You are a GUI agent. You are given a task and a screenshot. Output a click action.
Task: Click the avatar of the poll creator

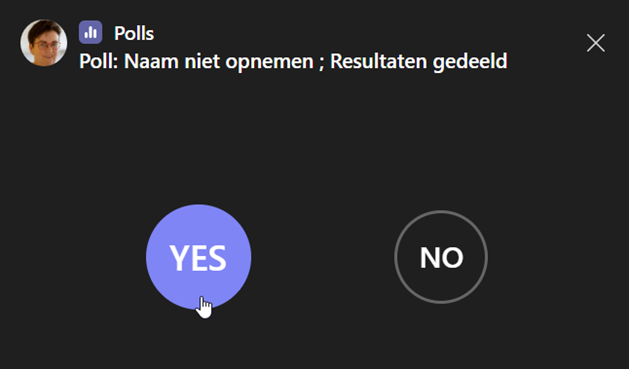[x=44, y=43]
